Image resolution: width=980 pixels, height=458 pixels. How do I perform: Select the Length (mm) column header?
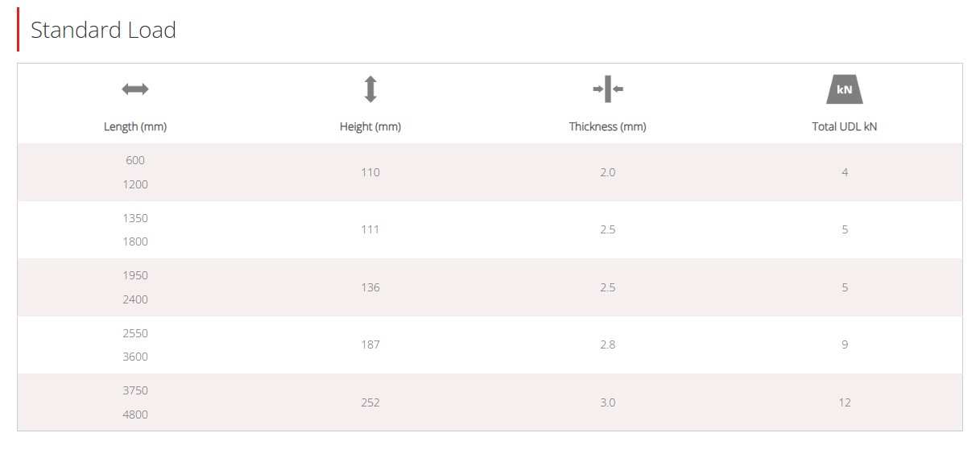[x=135, y=127]
